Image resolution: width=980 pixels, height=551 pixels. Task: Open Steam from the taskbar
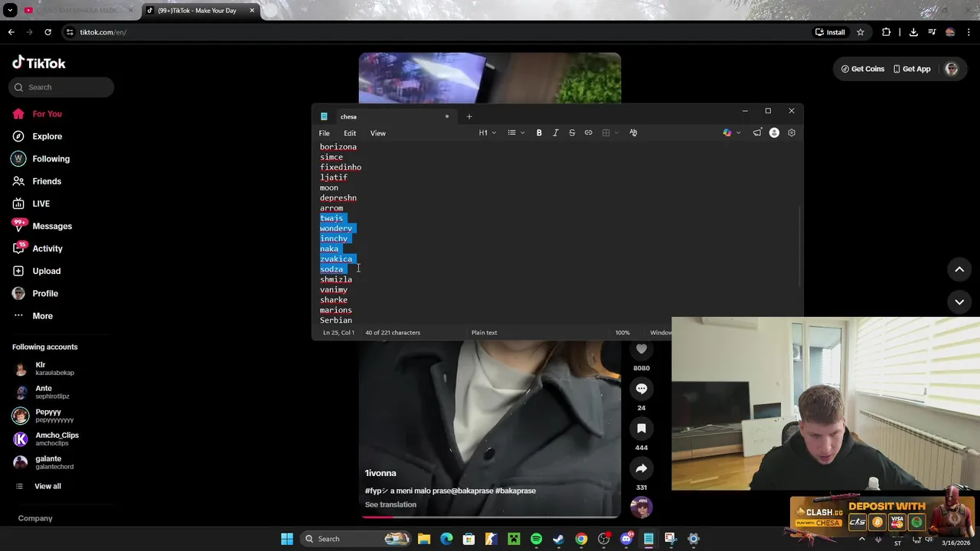[x=558, y=539]
